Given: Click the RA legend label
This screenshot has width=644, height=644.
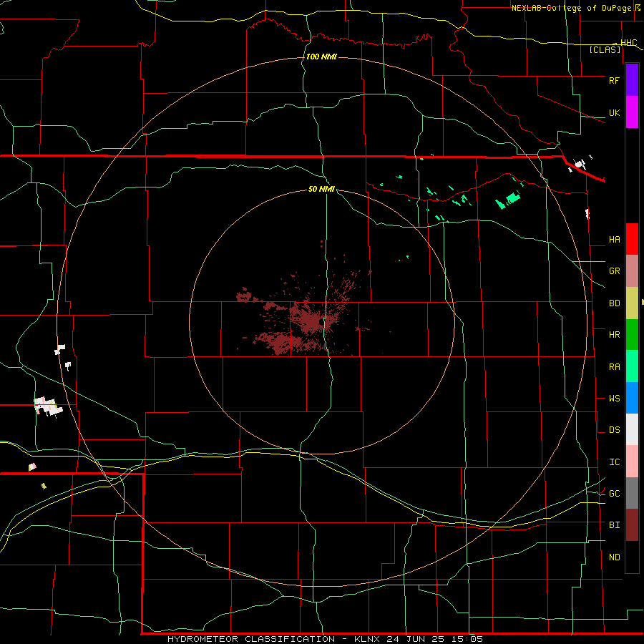Looking at the screenshot, I should 614,367.
